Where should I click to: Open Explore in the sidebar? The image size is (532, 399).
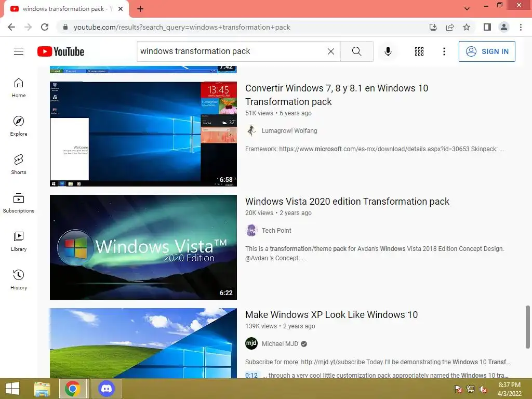click(x=19, y=126)
